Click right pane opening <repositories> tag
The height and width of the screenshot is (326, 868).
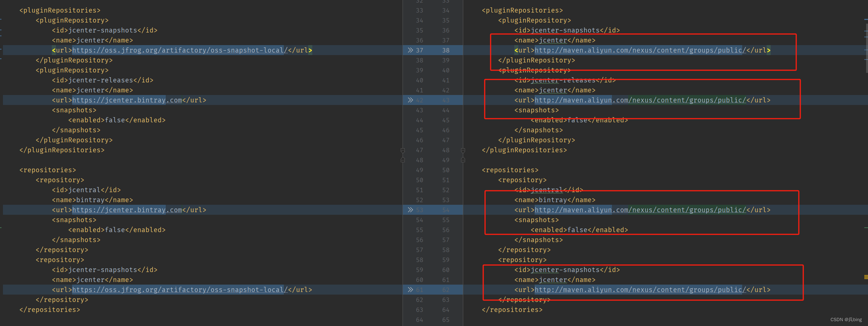click(510, 170)
